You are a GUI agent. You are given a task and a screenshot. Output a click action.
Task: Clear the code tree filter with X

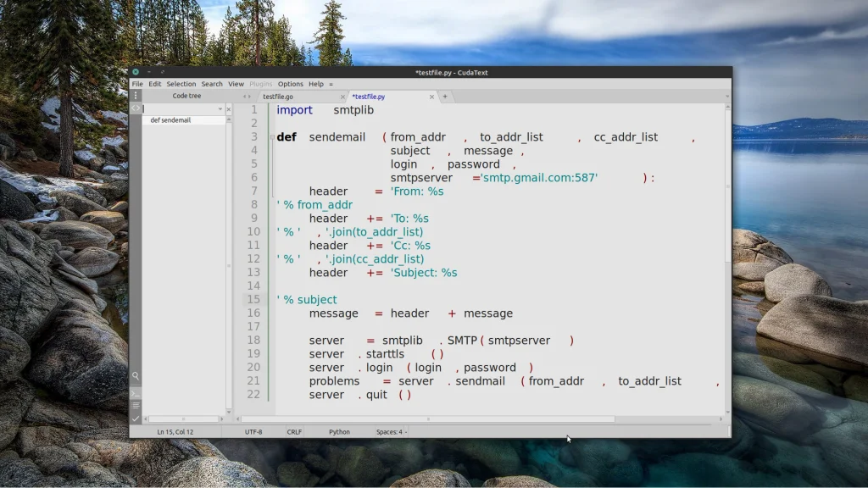[x=229, y=109]
